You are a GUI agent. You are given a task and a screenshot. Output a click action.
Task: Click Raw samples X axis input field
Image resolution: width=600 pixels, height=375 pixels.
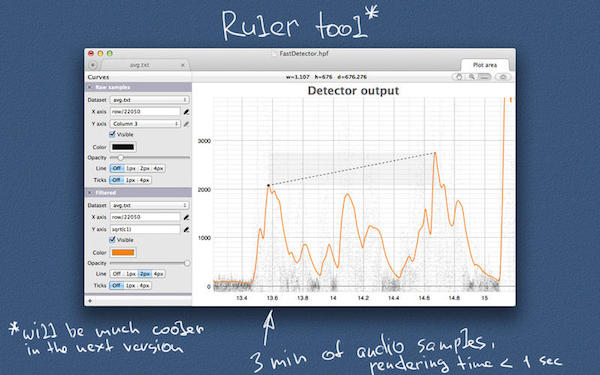click(x=145, y=112)
